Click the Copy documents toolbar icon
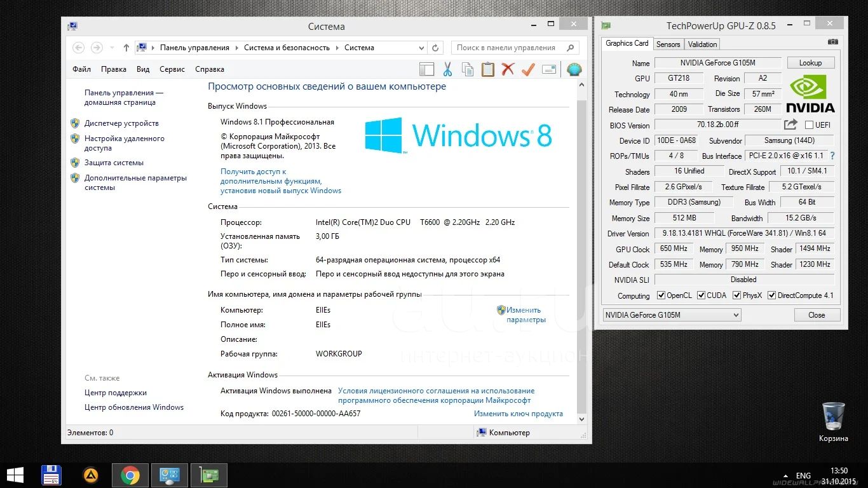 (x=467, y=69)
